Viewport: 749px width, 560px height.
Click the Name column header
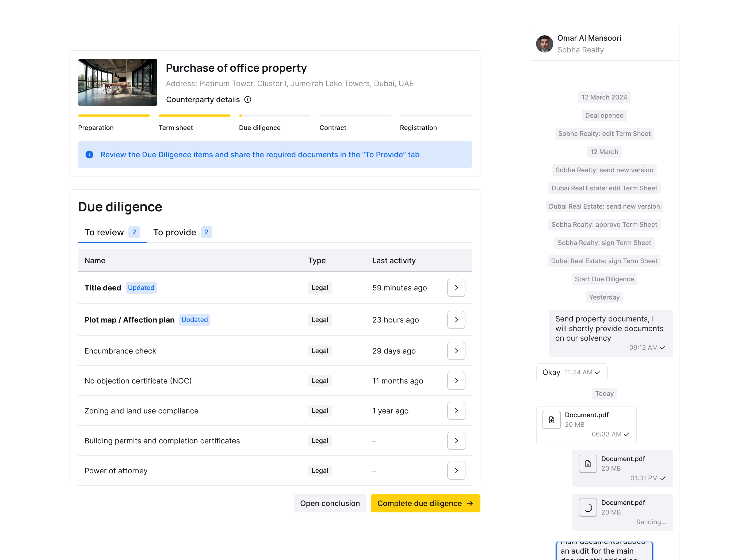[95, 261]
